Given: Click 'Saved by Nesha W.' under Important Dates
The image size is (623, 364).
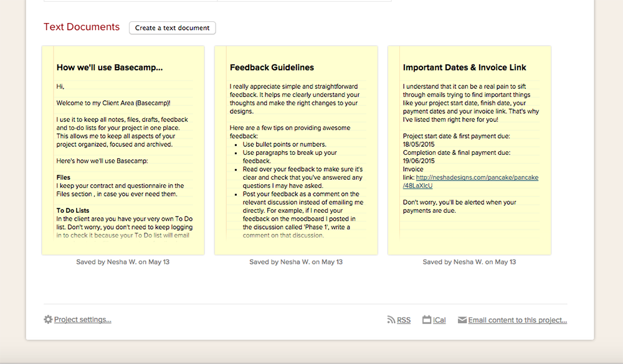Looking at the screenshot, I should click(469, 262).
